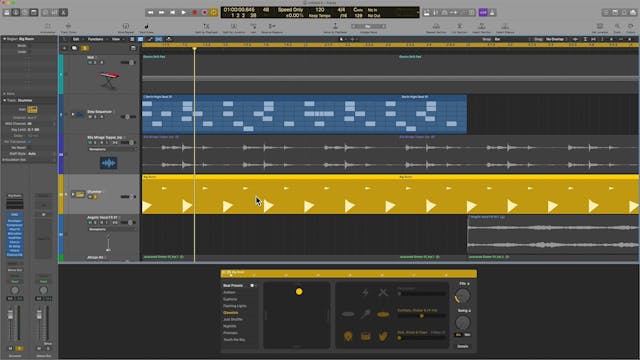Toggle the kick drum kit piece icon
The image size is (640, 360).
coord(348,336)
